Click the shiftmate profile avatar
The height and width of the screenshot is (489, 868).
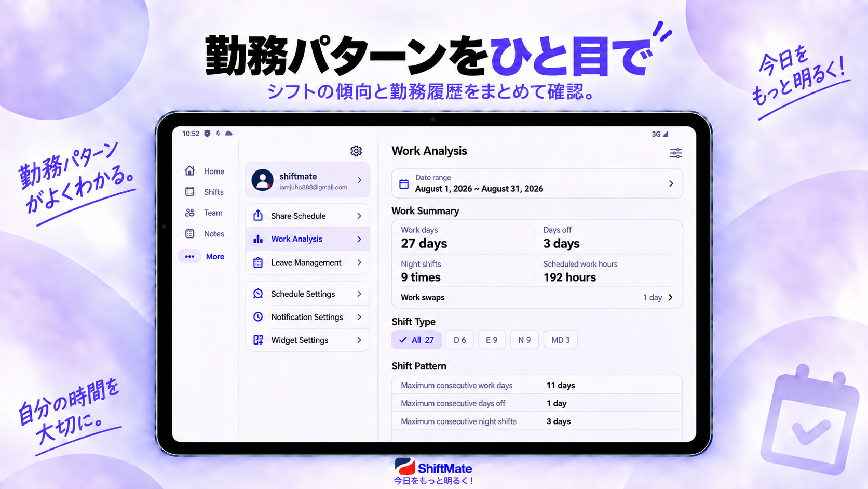tap(263, 180)
